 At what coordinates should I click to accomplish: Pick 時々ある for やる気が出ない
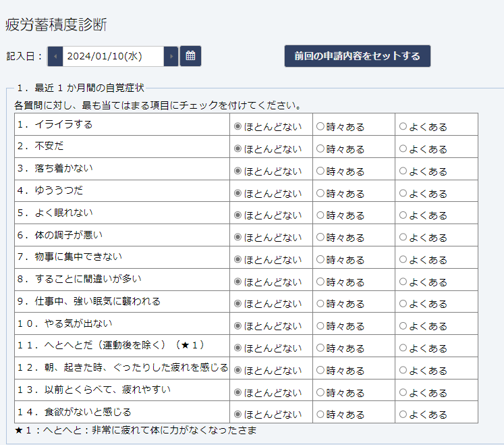320,326
